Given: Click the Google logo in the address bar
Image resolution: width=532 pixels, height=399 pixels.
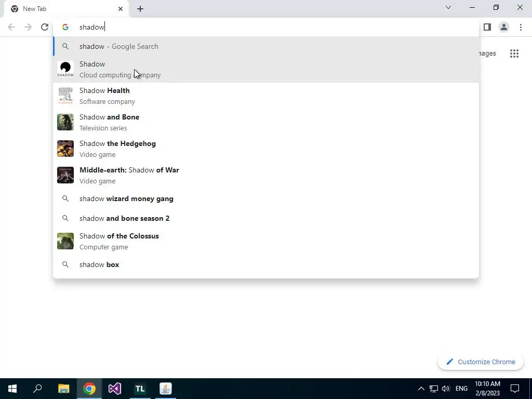Looking at the screenshot, I should click(65, 27).
